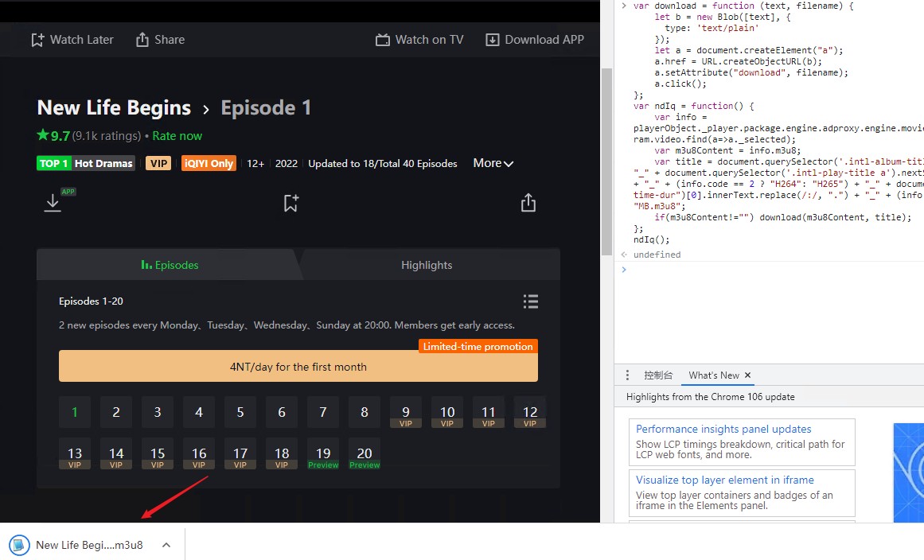Image resolution: width=924 pixels, height=560 pixels.
Task: Select VIP episode 15
Action: click(x=158, y=453)
